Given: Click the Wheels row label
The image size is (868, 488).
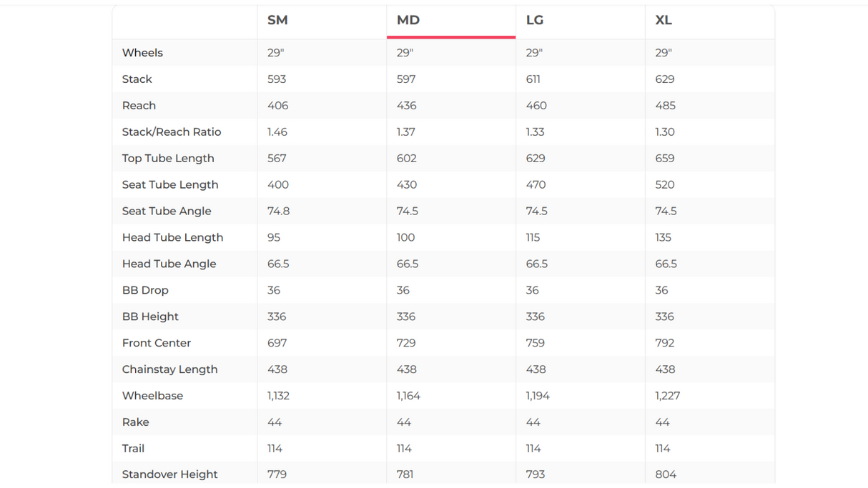Looking at the screenshot, I should click(142, 53).
